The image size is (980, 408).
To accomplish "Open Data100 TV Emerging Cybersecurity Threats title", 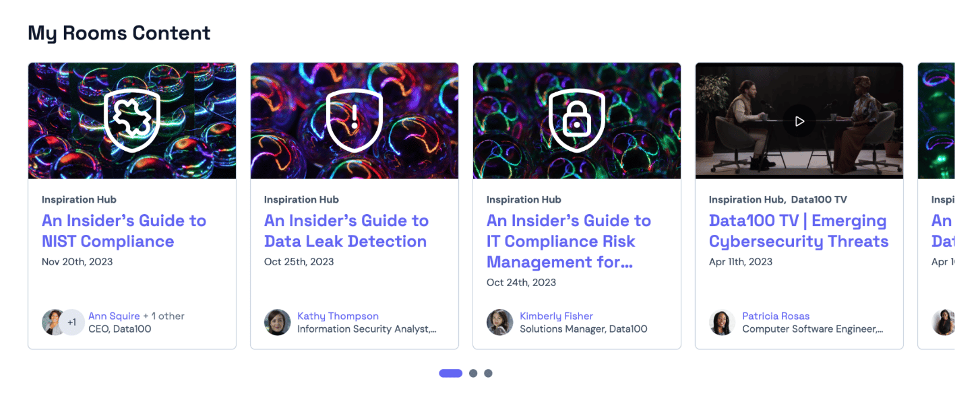I will click(799, 231).
